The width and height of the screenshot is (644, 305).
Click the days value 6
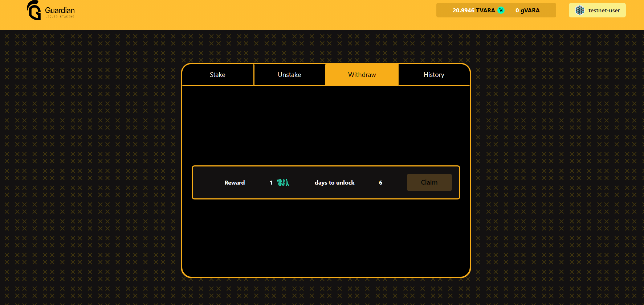click(380, 183)
